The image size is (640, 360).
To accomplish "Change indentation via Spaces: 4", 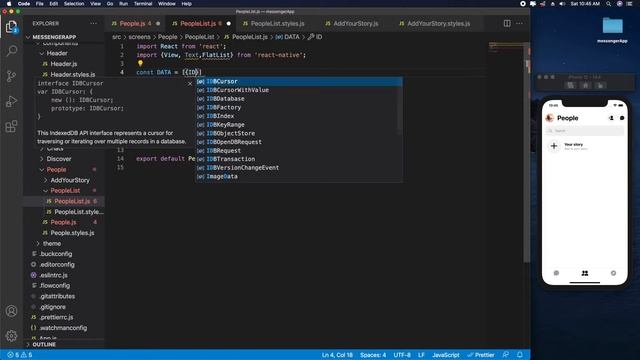I will [x=373, y=355].
